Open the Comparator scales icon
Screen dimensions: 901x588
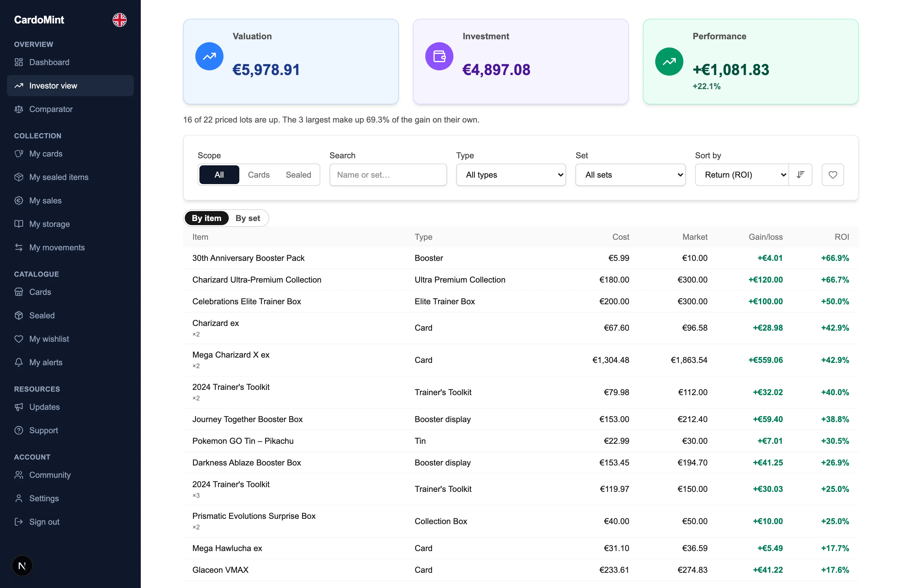pyautogui.click(x=18, y=109)
